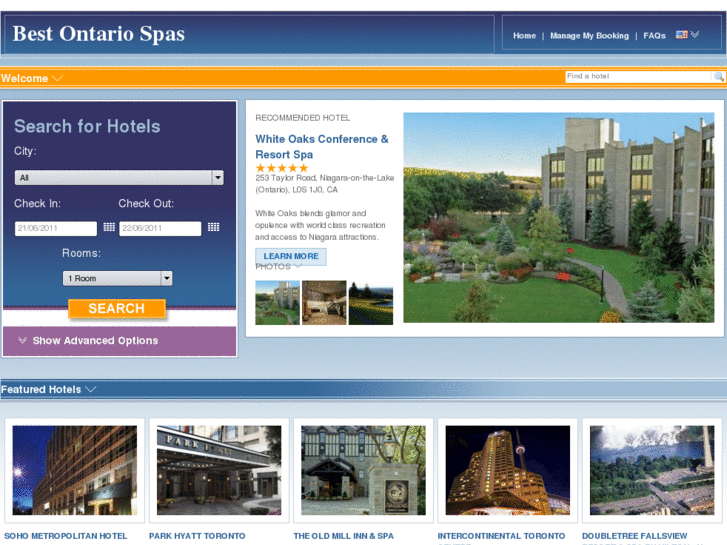Click the hotel search magnifier icon
The image size is (727, 545).
[x=719, y=77]
